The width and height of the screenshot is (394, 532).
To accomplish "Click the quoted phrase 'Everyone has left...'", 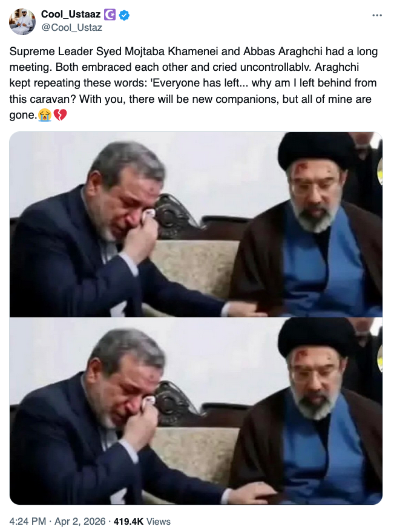I will pos(200,83).
